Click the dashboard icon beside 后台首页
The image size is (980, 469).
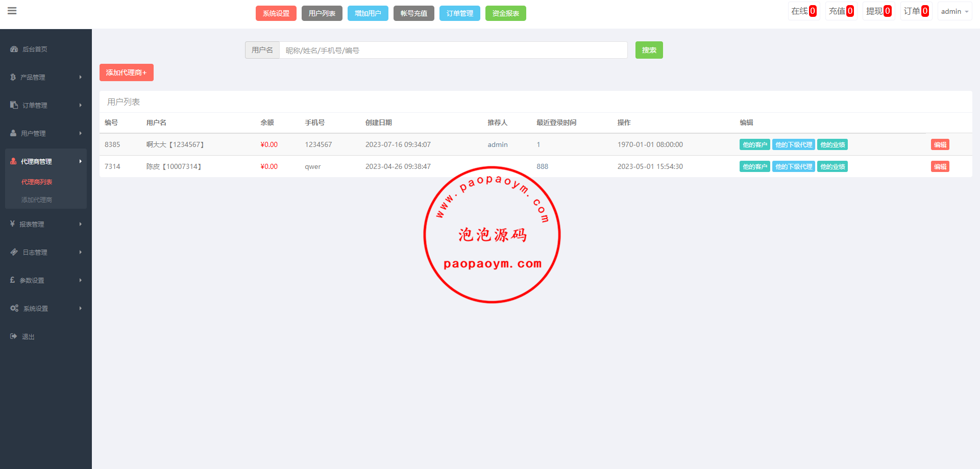click(14, 50)
